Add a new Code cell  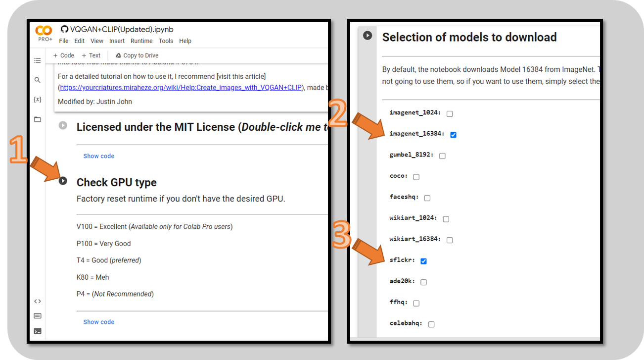pyautogui.click(x=63, y=55)
